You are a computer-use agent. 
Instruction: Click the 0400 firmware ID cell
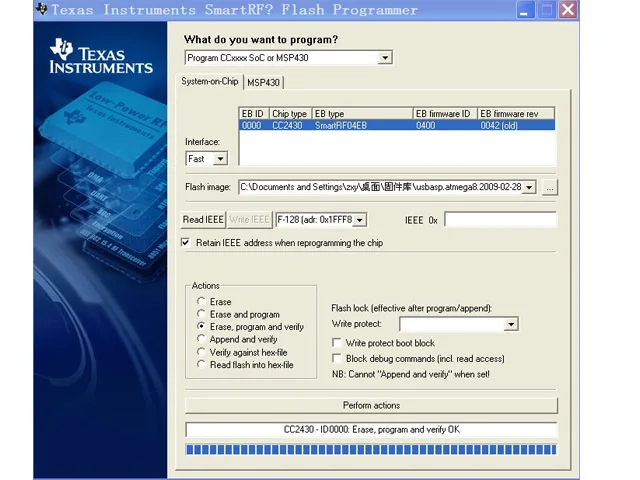(x=425, y=125)
